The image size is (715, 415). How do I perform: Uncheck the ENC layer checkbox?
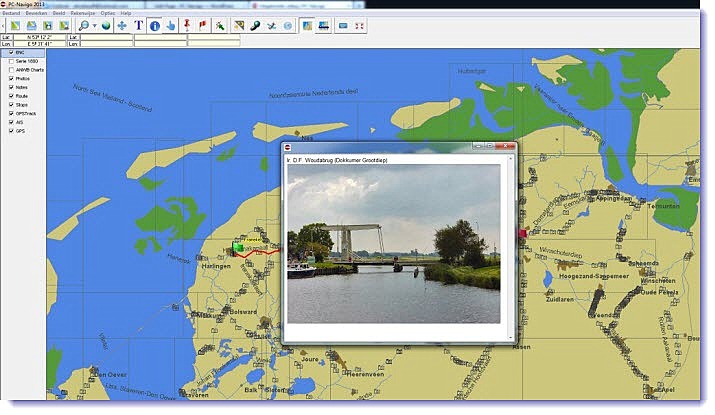pyautogui.click(x=11, y=52)
